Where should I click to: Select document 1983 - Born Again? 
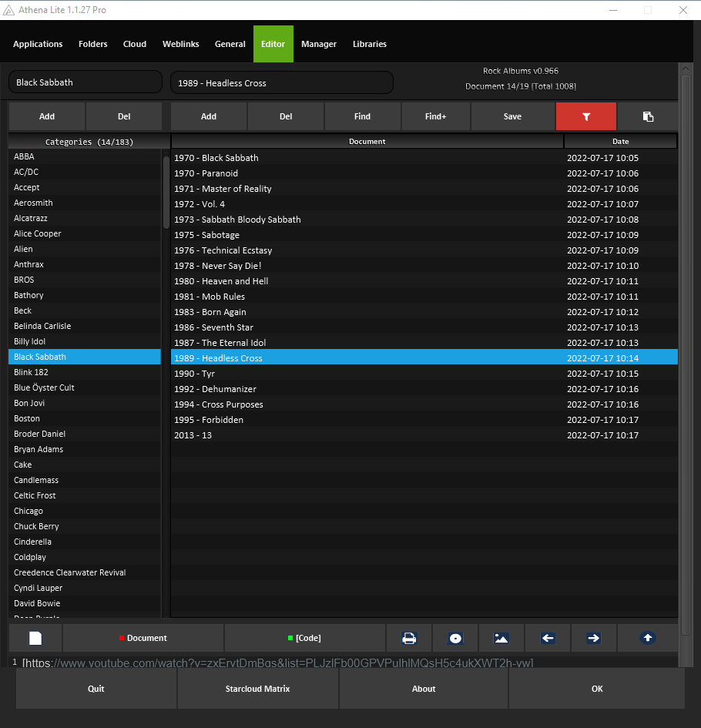click(424, 312)
